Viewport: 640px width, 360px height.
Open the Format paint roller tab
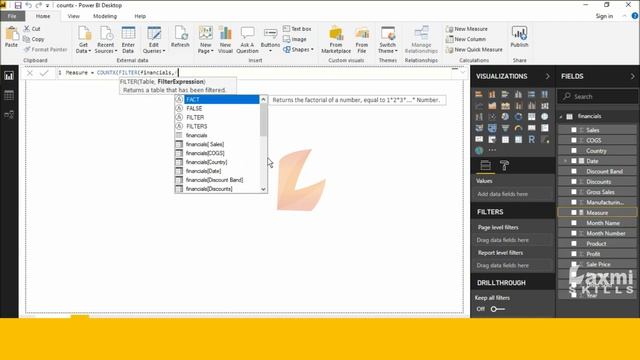pos(504,165)
